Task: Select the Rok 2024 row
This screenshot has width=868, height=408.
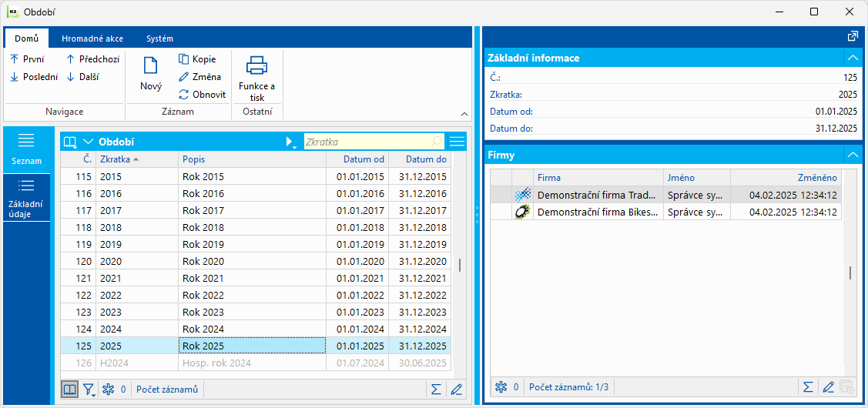Action: point(255,329)
